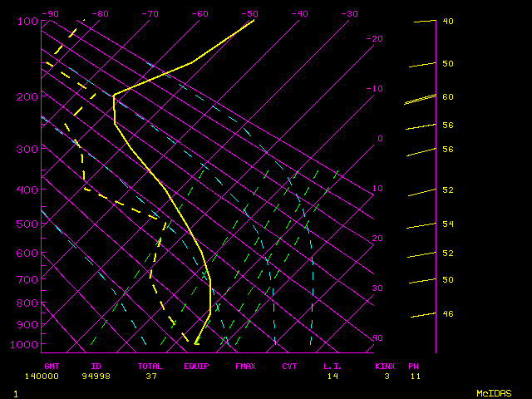Click the McIDAS label in corner

tap(493, 392)
